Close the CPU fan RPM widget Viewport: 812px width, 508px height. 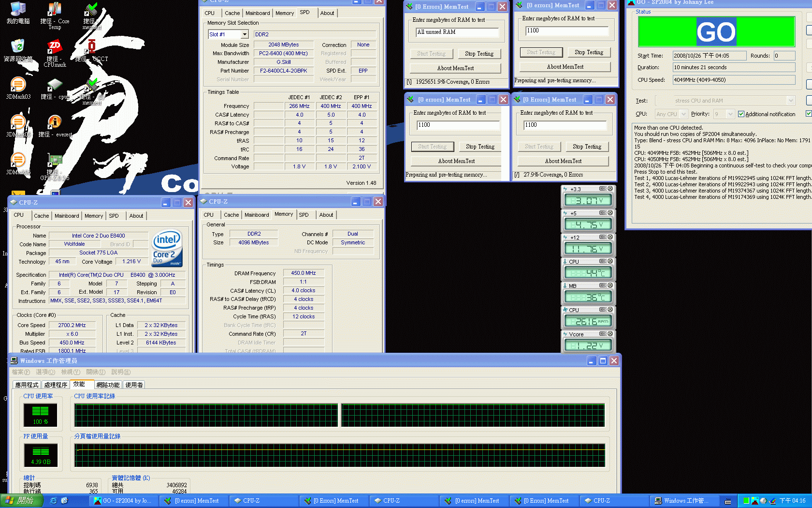click(x=610, y=310)
